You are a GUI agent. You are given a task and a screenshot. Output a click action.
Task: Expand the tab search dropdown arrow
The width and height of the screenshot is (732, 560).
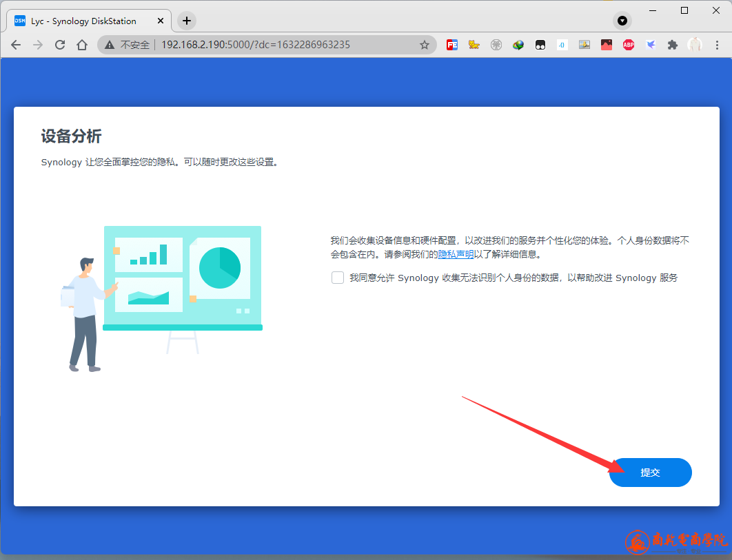coord(622,21)
